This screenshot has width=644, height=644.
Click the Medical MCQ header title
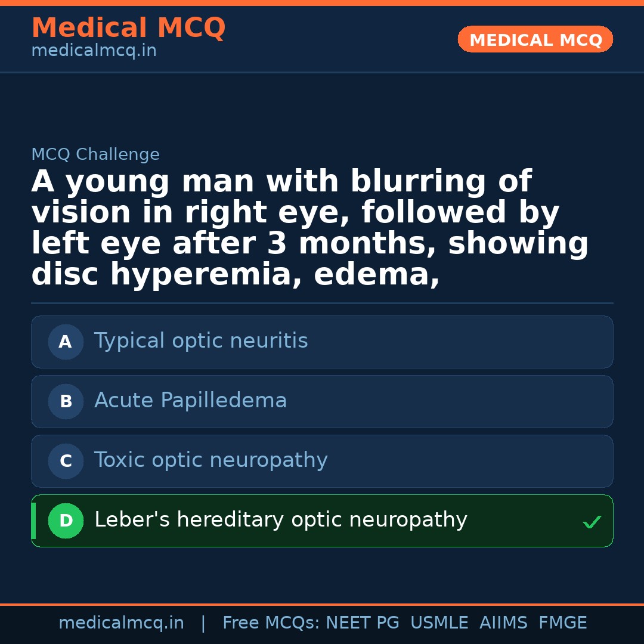pos(128,28)
